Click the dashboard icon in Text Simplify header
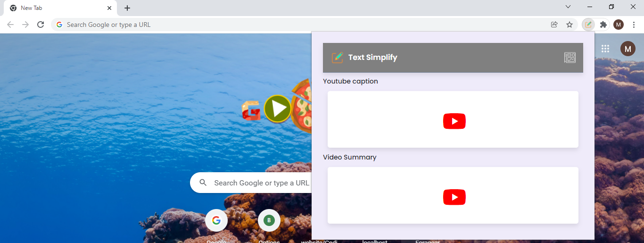This screenshot has width=644, height=243. [x=570, y=58]
